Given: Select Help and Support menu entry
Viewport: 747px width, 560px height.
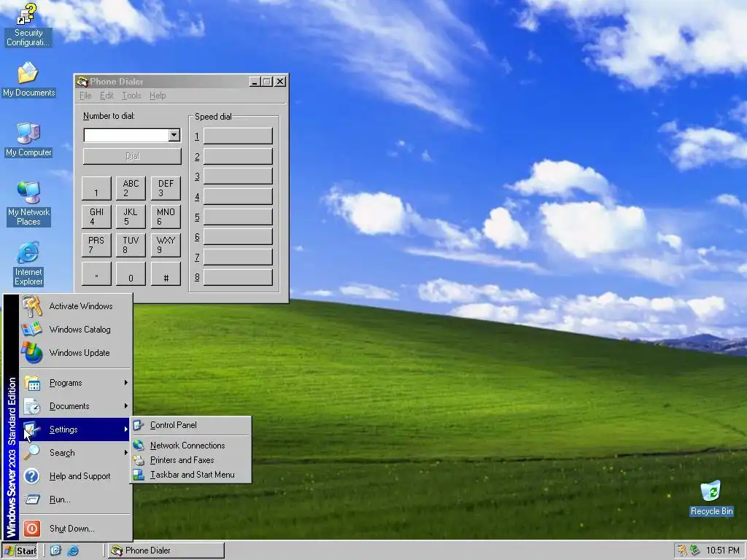Looking at the screenshot, I should pyautogui.click(x=76, y=476).
